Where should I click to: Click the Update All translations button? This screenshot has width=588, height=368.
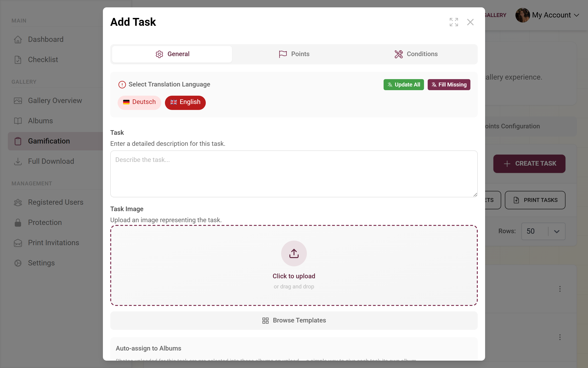click(x=404, y=84)
